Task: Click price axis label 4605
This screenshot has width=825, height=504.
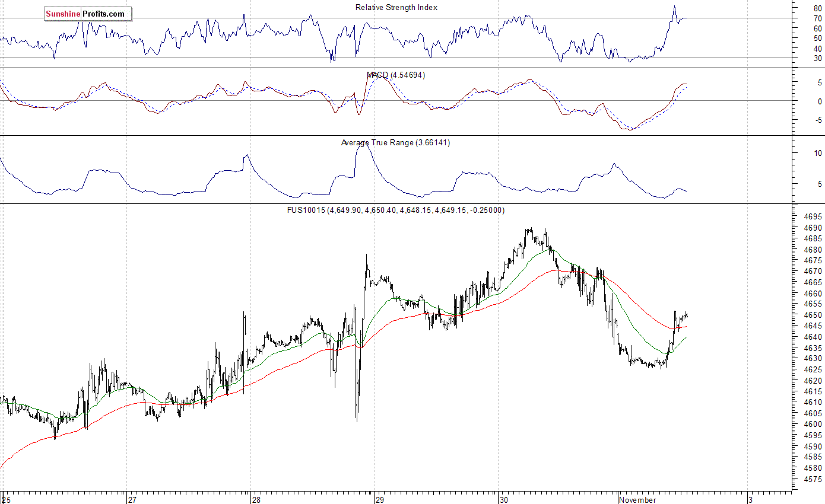Action: [813, 413]
